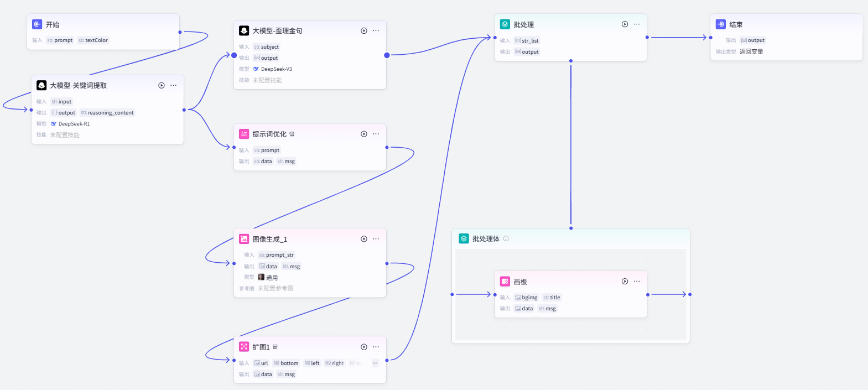The image size is (868, 390).
Task: Expand hidden input parameters in 扩图1 row
Action: click(375, 363)
